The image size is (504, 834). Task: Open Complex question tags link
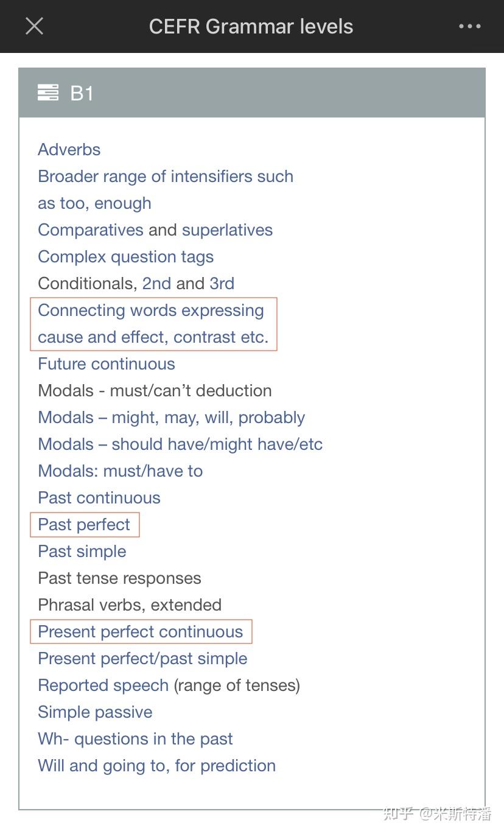(x=125, y=257)
